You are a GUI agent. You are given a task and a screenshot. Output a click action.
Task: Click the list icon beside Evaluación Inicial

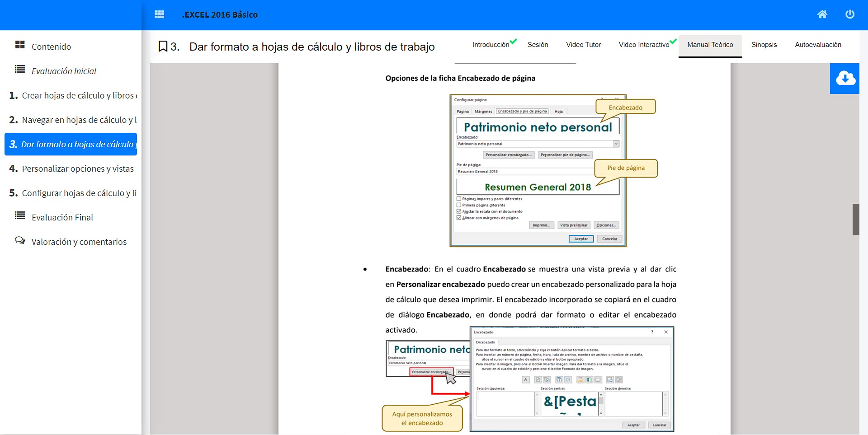[x=20, y=69]
